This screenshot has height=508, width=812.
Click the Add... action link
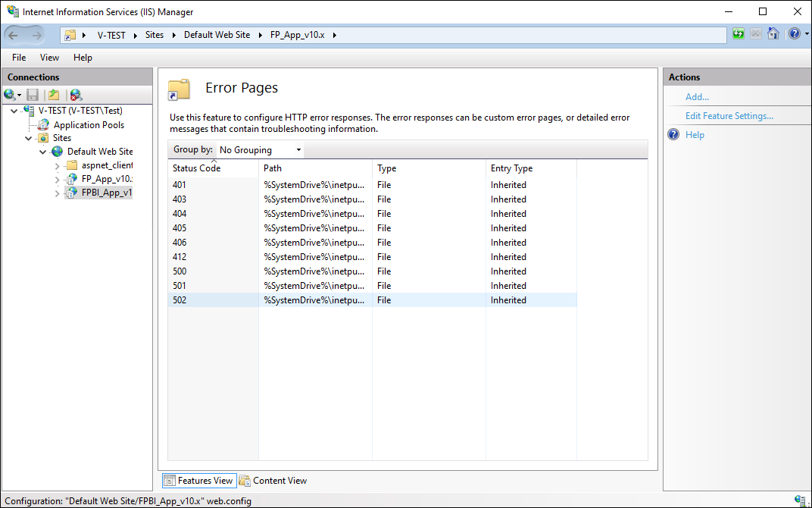[697, 97]
